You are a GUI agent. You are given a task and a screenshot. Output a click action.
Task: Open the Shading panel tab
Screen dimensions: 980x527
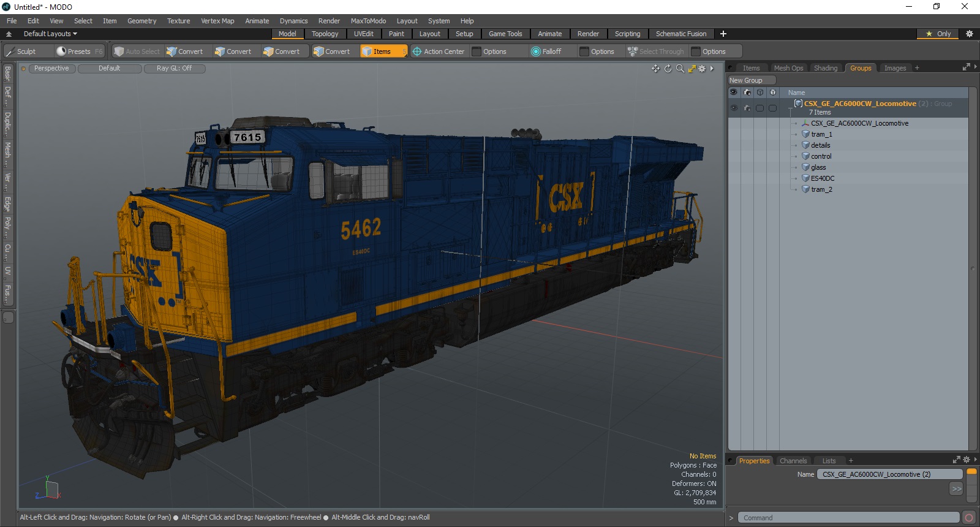tap(826, 68)
